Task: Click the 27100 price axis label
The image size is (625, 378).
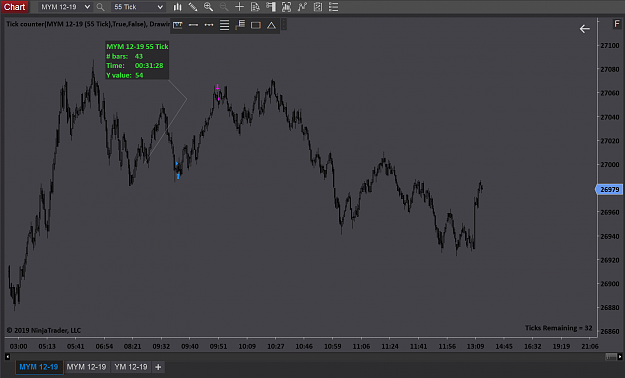Action: pyautogui.click(x=610, y=45)
